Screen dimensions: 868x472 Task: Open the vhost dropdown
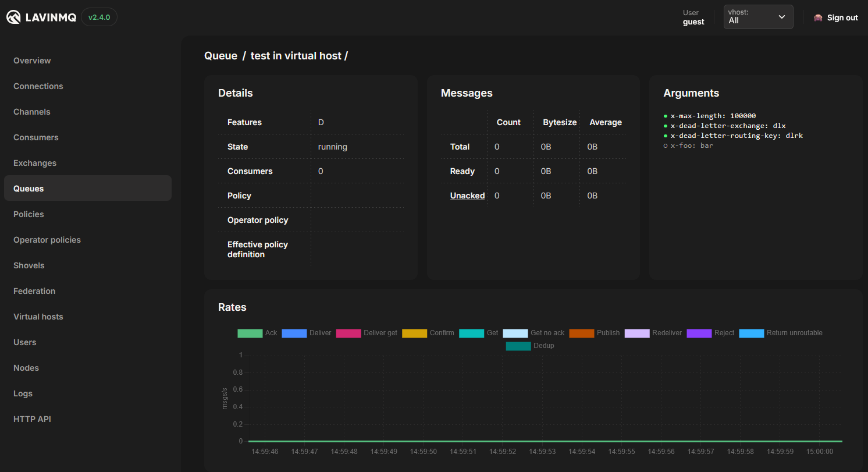tap(758, 17)
